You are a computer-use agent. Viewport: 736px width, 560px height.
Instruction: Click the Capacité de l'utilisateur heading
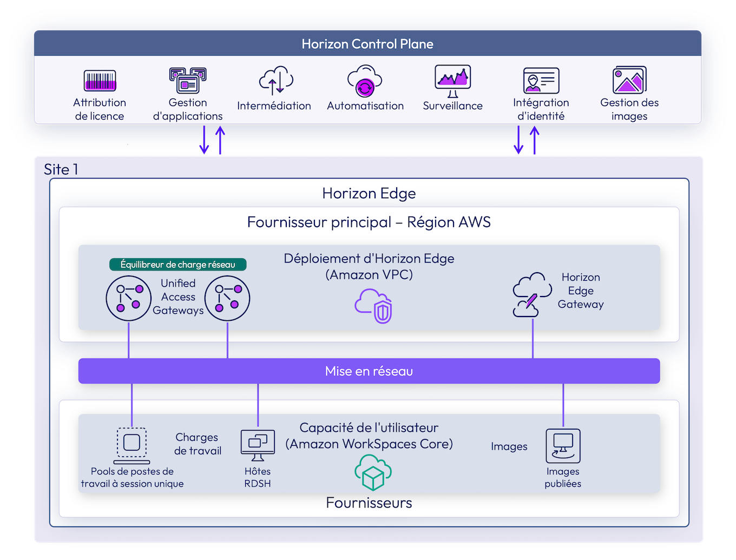369,436
